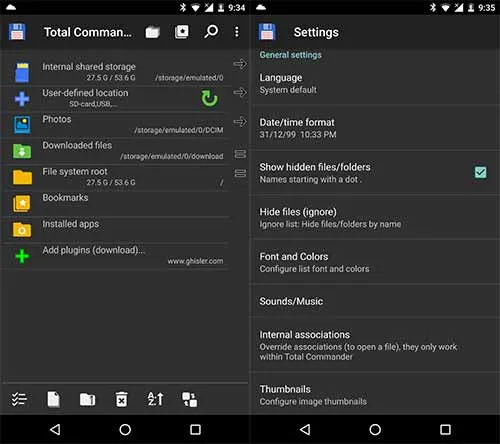Open the Bookmarks entry
The image size is (500, 444).
115,203
